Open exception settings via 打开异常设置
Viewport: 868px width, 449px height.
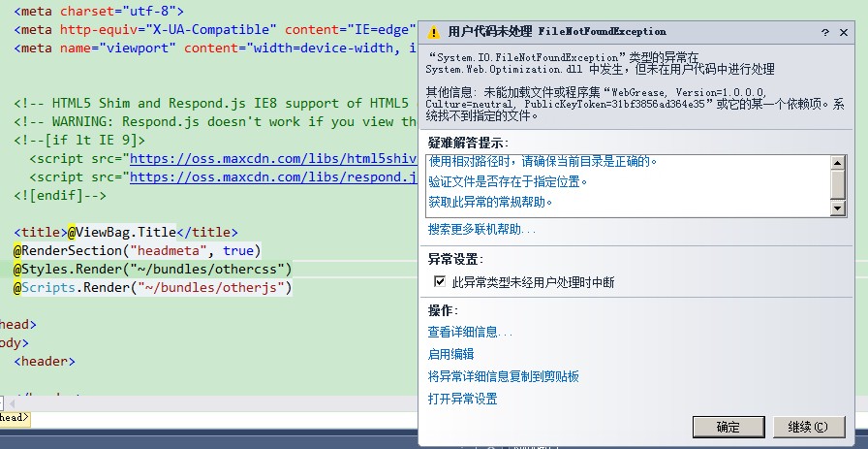[x=462, y=399]
